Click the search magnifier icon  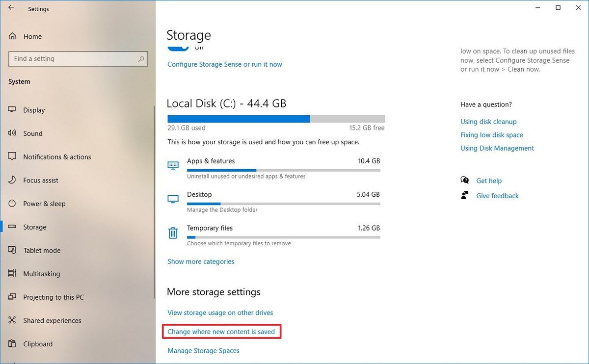click(141, 59)
